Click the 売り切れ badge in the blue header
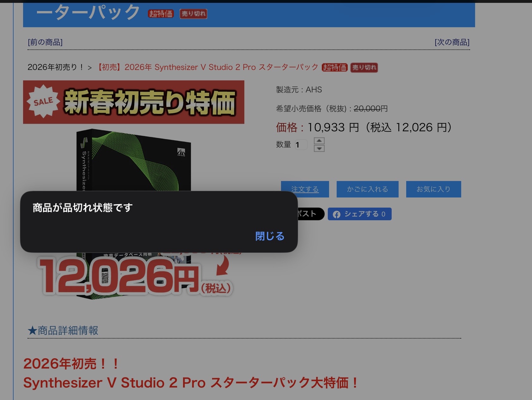 (193, 14)
